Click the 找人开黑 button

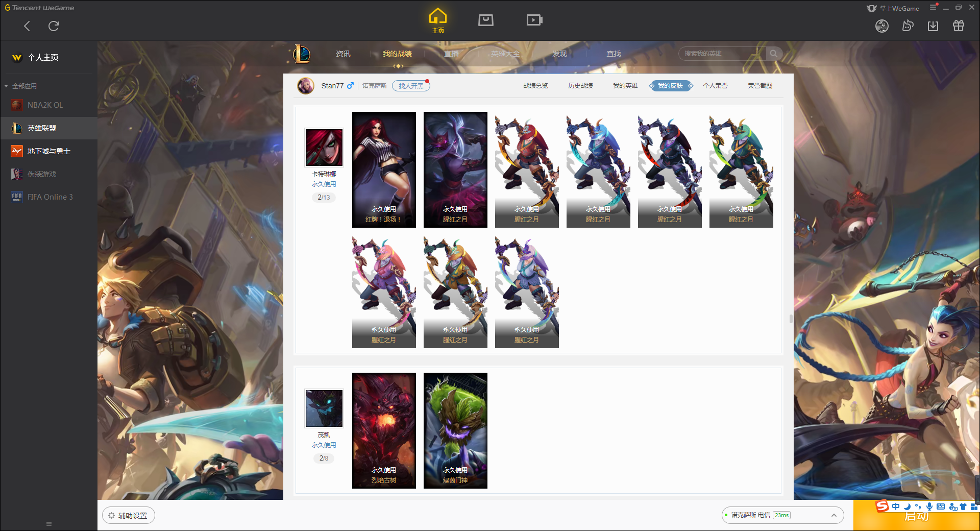click(411, 86)
